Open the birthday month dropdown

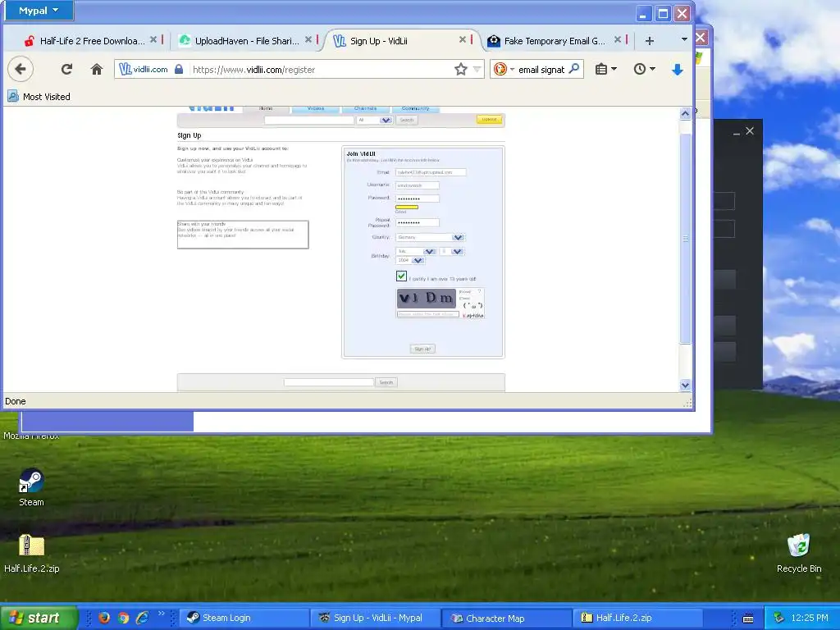(x=415, y=251)
